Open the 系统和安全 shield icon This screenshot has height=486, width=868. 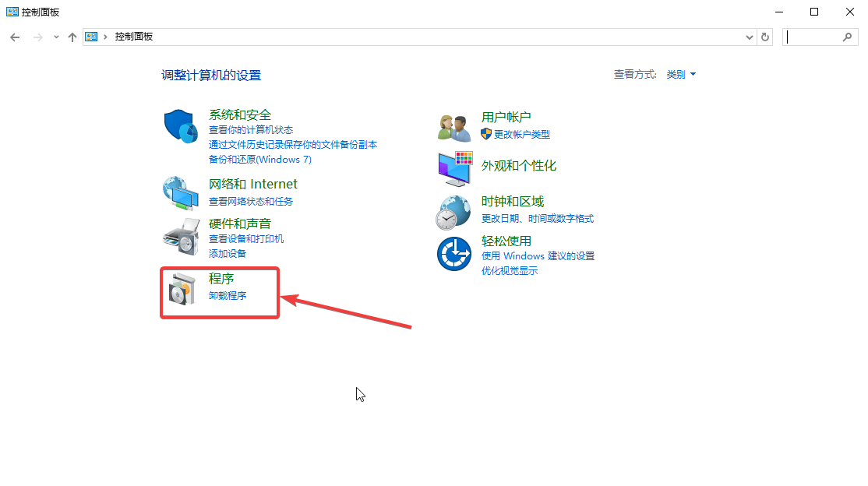click(181, 126)
